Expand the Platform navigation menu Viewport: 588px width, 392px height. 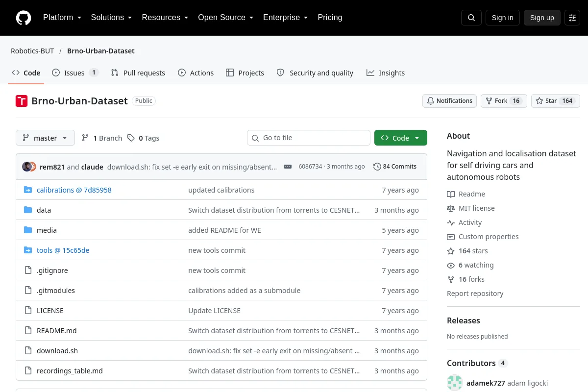pos(62,18)
